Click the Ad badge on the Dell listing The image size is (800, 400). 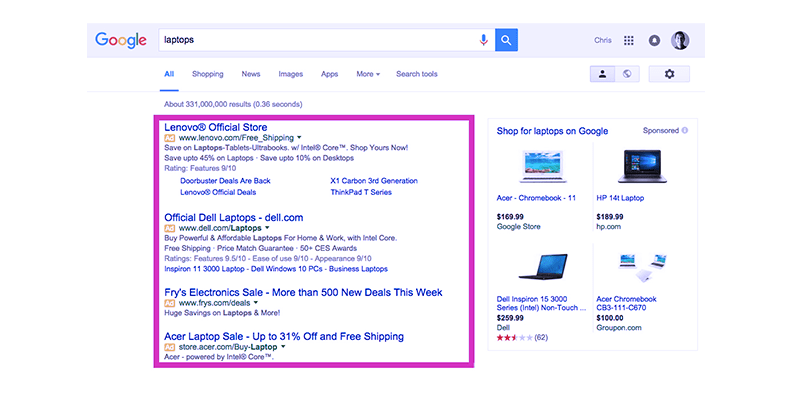tap(169, 228)
